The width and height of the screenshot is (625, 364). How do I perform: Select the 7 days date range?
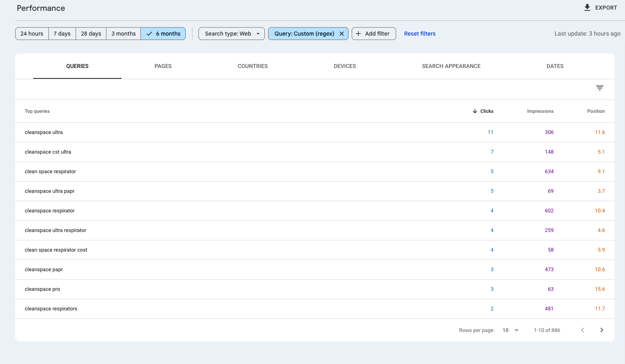point(62,34)
